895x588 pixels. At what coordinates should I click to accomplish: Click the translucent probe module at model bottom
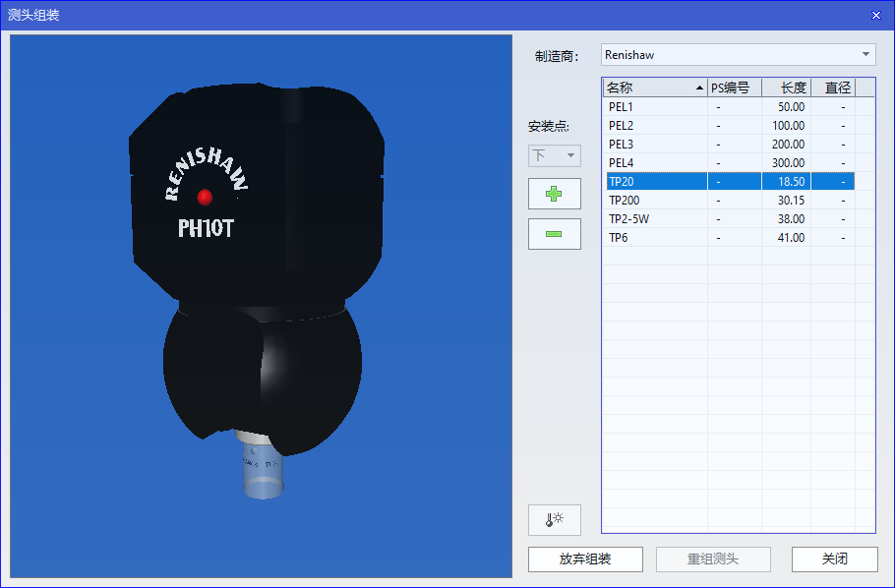click(264, 471)
